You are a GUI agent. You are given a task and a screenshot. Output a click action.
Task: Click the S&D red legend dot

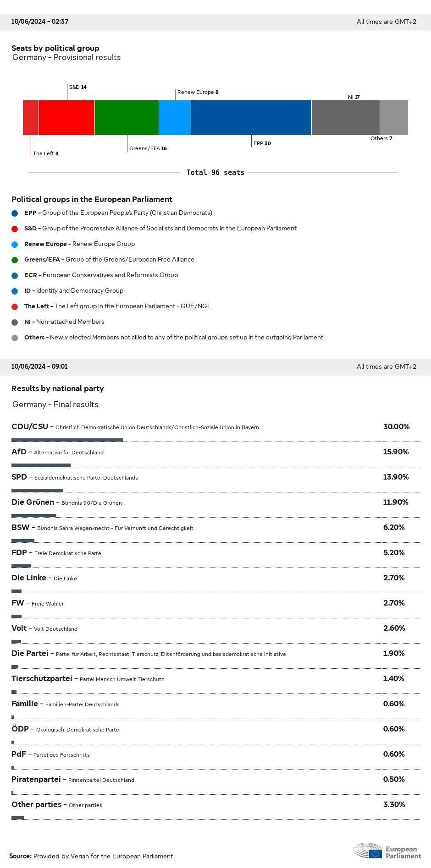tap(15, 229)
